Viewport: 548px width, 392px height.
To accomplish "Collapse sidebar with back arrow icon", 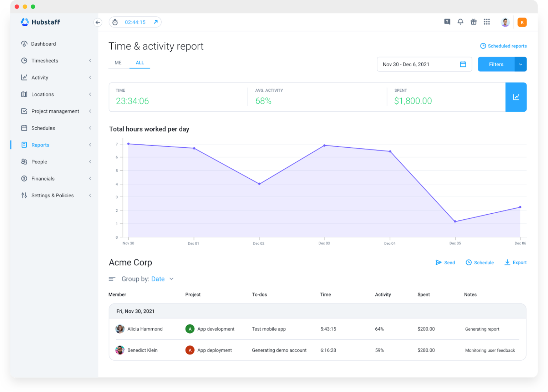I will [x=97, y=22].
